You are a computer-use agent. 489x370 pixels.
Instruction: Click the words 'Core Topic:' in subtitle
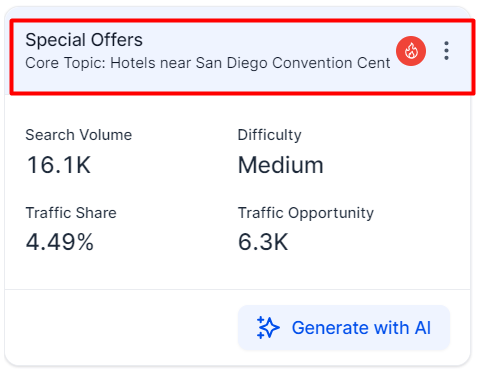click(x=65, y=63)
